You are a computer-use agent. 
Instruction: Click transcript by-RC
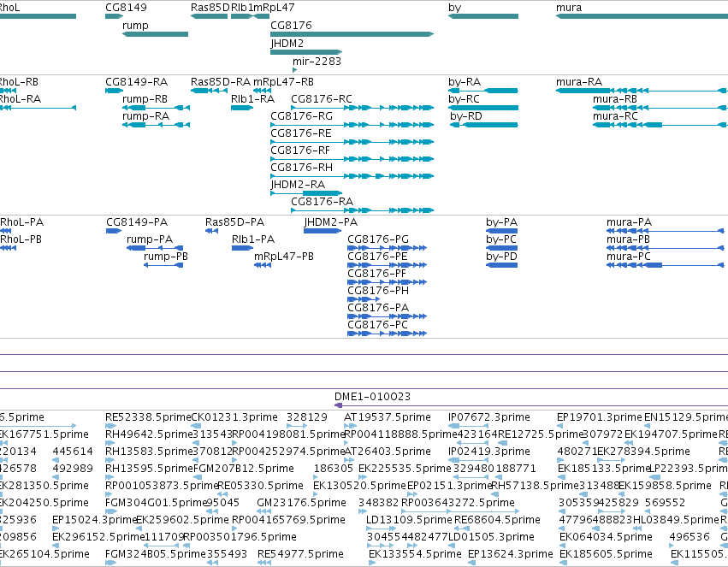tap(482, 108)
